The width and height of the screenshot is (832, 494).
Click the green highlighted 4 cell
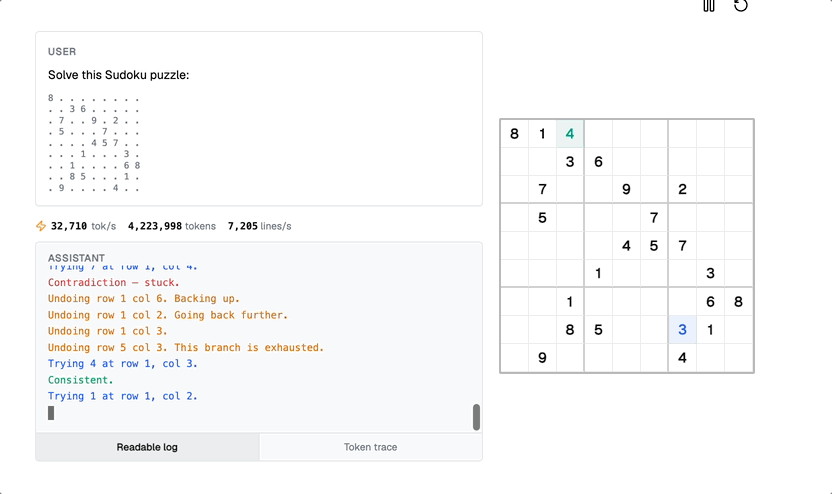[570, 134]
